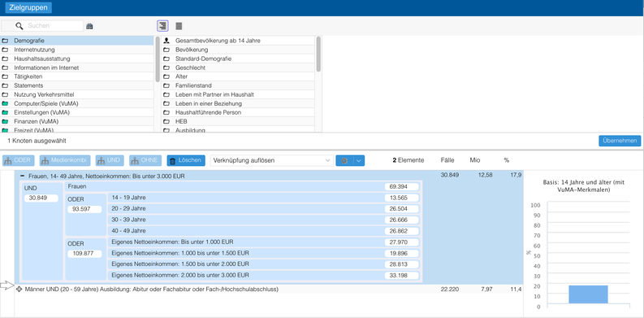
Task: Click the Zielgruppen tab button
Action: click(x=28, y=7)
